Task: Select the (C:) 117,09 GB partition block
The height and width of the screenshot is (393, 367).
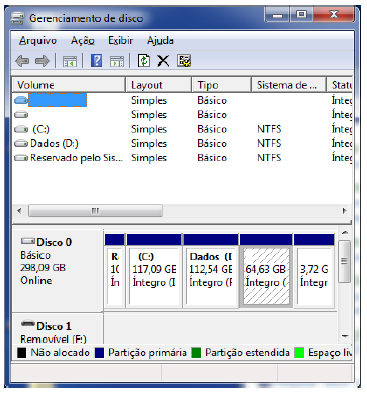Action: [x=154, y=270]
